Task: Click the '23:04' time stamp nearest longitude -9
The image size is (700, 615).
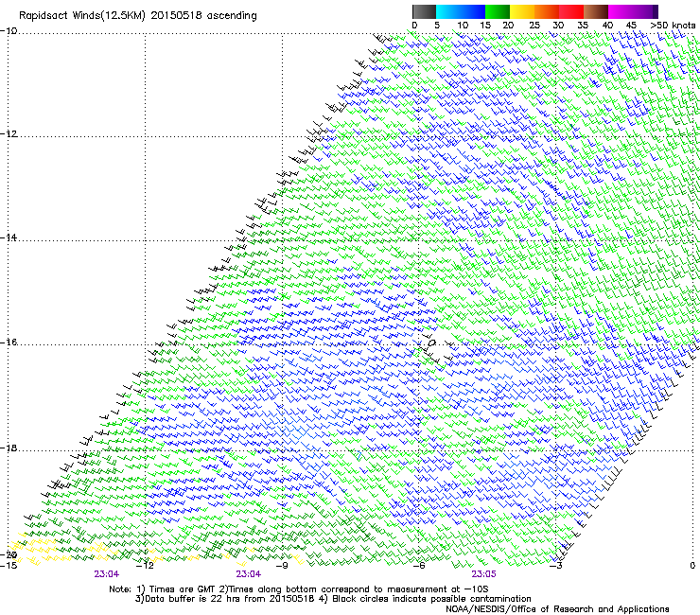Action: coord(249,574)
